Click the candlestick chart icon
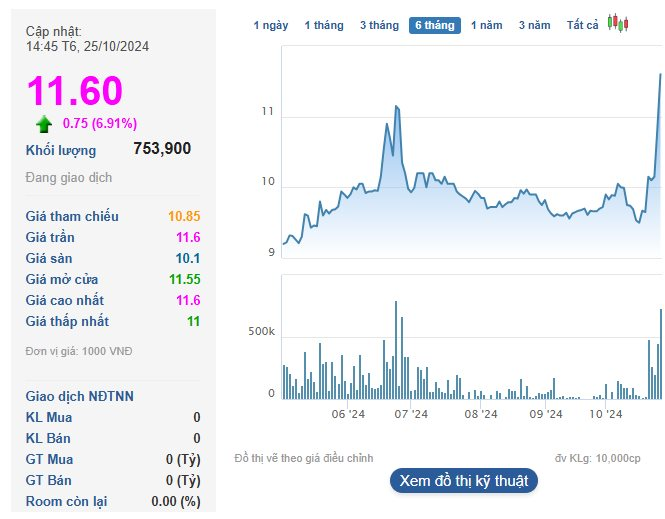Viewport: 665px width, 519px height. [618, 24]
